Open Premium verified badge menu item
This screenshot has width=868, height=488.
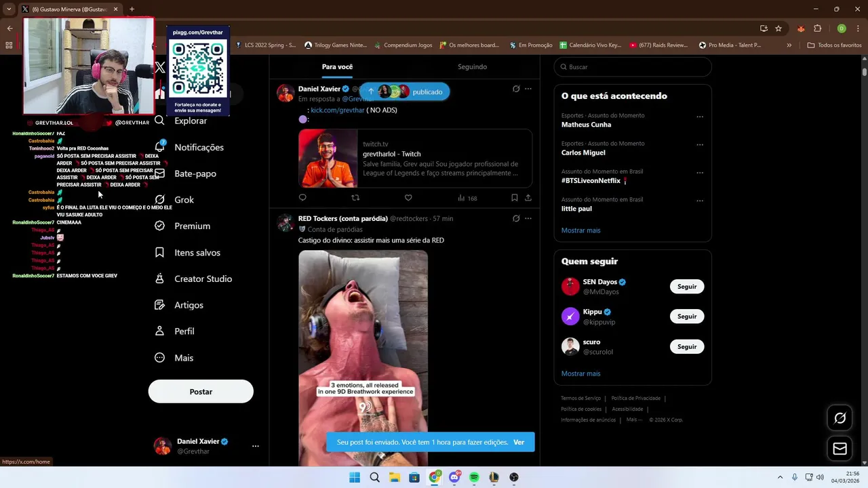pyautogui.click(x=182, y=226)
